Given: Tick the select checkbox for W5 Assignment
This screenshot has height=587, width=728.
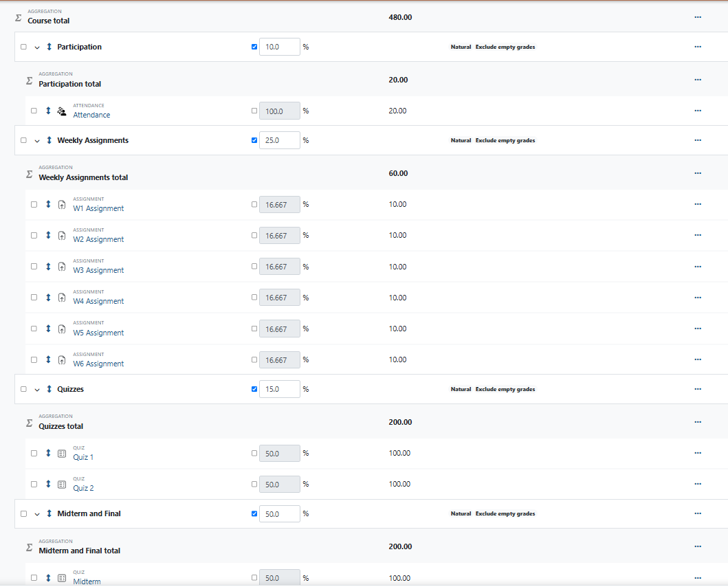Looking at the screenshot, I should 34,329.
